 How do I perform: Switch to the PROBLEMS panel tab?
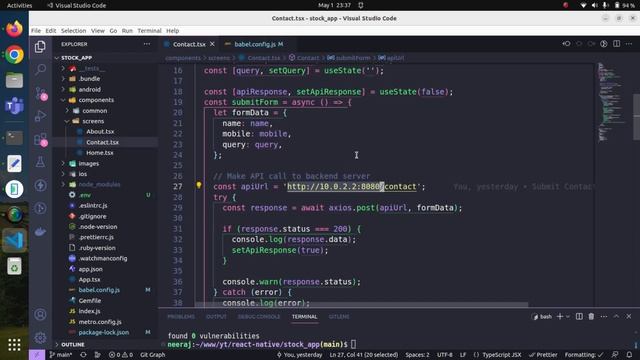[x=181, y=316]
